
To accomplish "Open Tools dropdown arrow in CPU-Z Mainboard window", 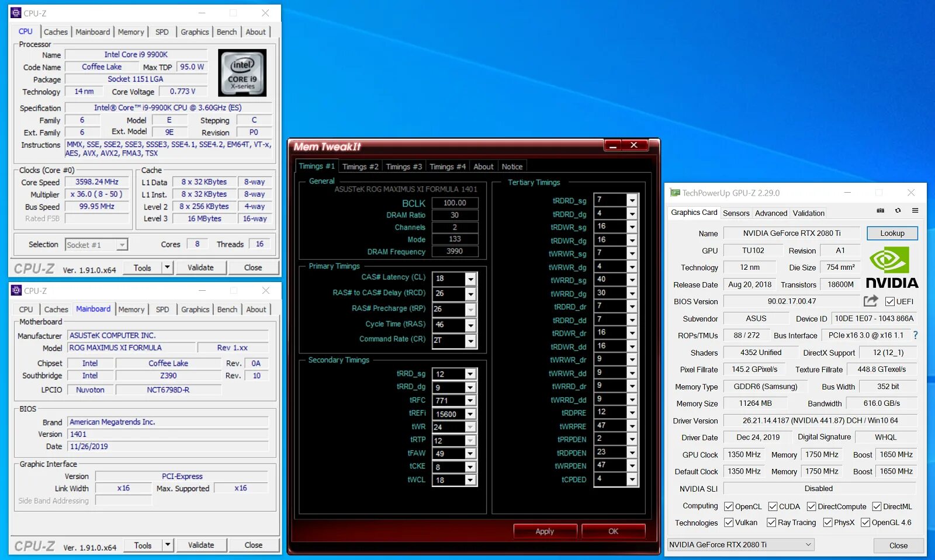I will (x=168, y=545).
